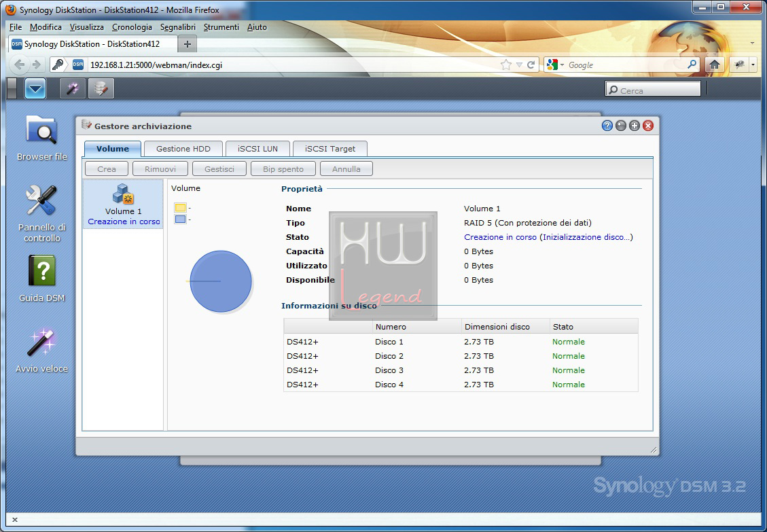Image resolution: width=767 pixels, height=532 pixels.
Task: Bookmark page with the star icon
Action: point(506,65)
